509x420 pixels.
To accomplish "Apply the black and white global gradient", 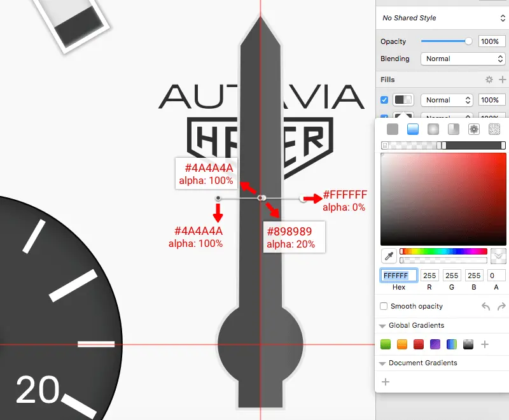I will [x=468, y=344].
